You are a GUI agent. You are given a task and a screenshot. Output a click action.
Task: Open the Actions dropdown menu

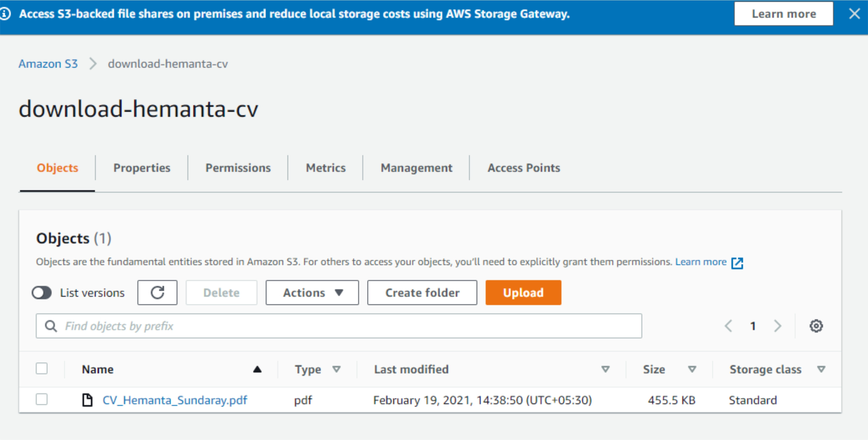pyautogui.click(x=312, y=292)
